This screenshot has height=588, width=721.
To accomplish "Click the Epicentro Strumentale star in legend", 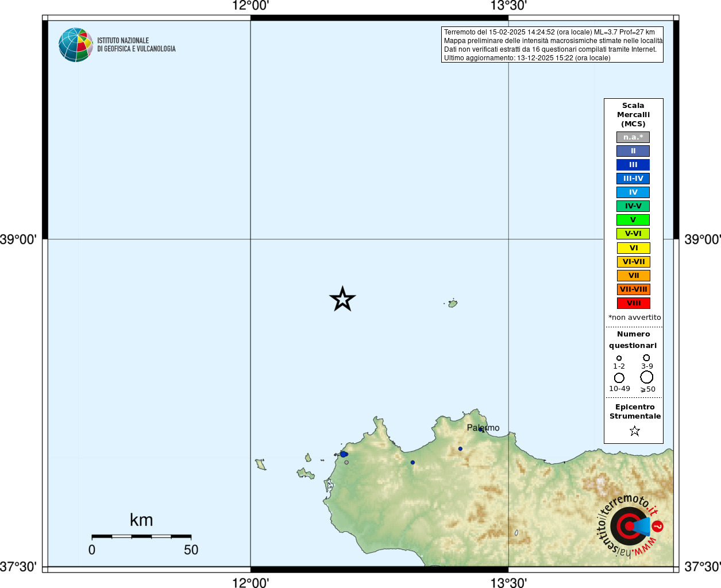I will click(x=634, y=431).
